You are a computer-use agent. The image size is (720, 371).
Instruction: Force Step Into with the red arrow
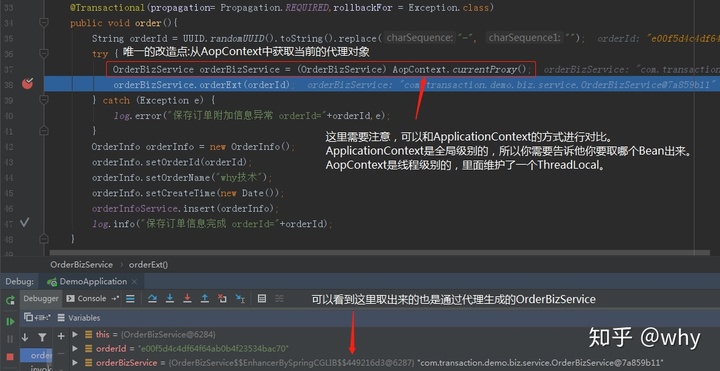click(x=187, y=299)
